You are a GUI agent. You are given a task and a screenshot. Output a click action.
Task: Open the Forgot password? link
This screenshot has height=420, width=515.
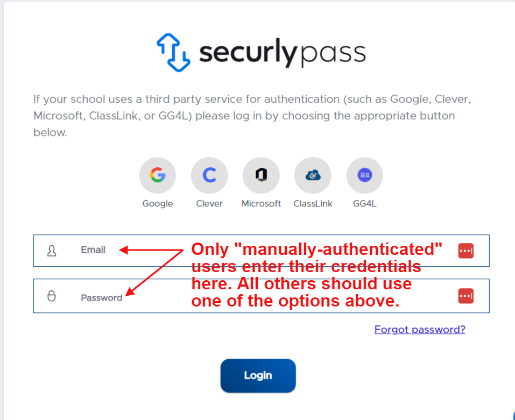[x=420, y=330]
